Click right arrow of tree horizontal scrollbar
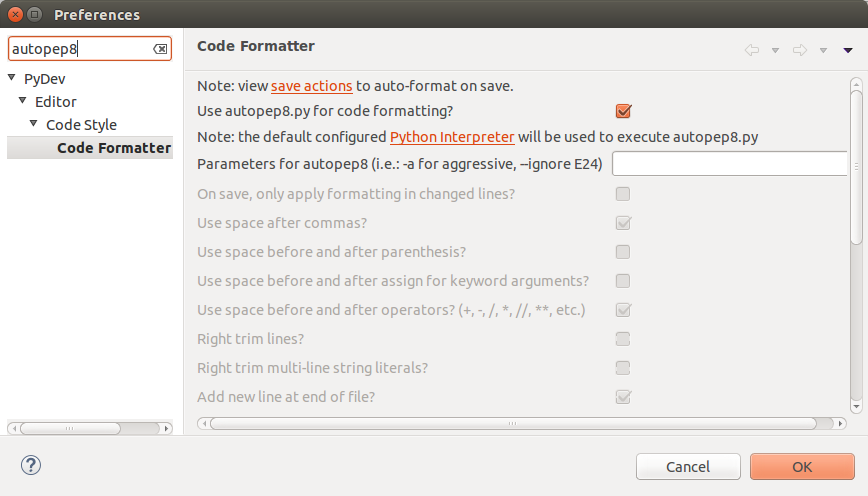Viewport: 868px width, 496px height. point(166,428)
